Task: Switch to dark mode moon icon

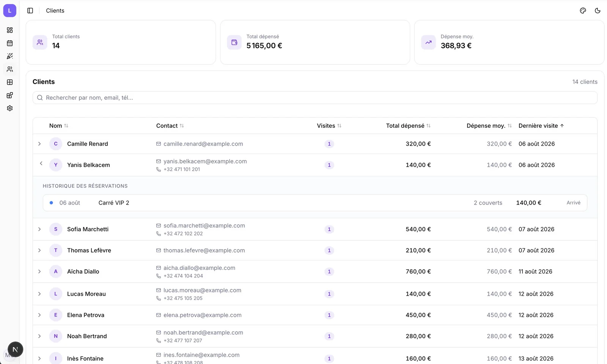Action: coord(598,11)
